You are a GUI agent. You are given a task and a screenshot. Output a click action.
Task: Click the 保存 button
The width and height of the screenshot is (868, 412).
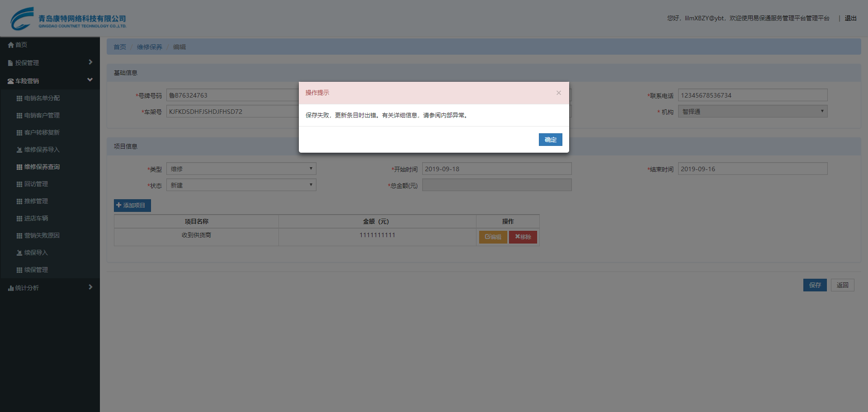tap(815, 285)
